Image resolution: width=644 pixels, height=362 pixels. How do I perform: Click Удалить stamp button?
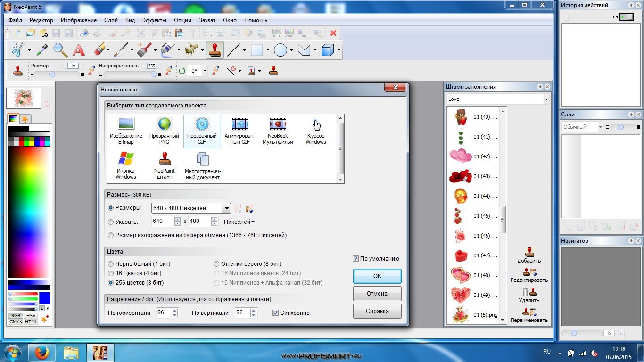pyautogui.click(x=529, y=295)
